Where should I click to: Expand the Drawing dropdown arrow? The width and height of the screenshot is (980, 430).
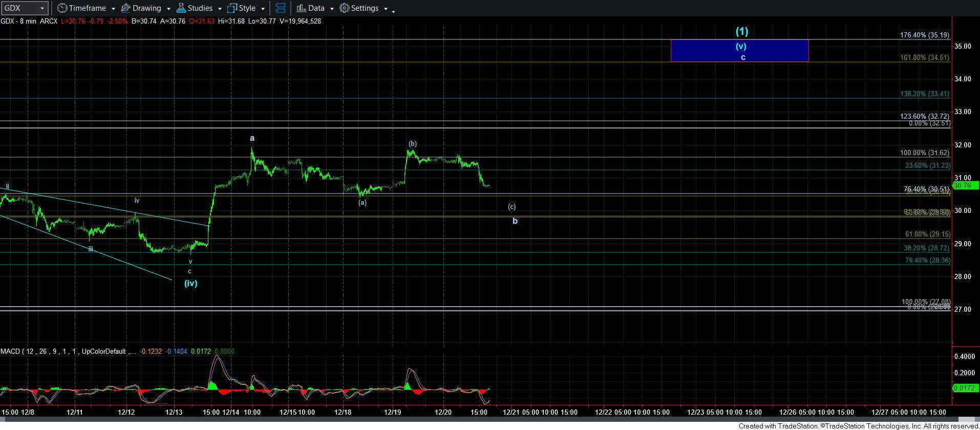[x=168, y=9]
